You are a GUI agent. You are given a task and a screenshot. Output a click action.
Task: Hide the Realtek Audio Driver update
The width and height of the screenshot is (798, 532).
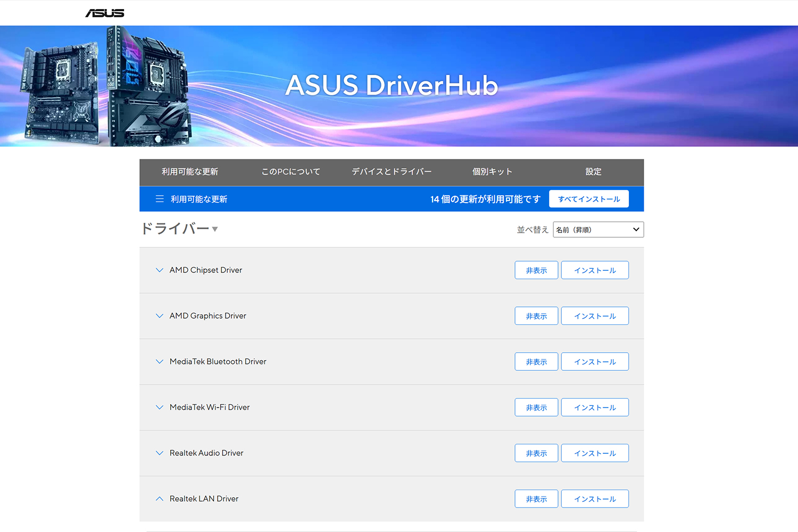(536, 453)
